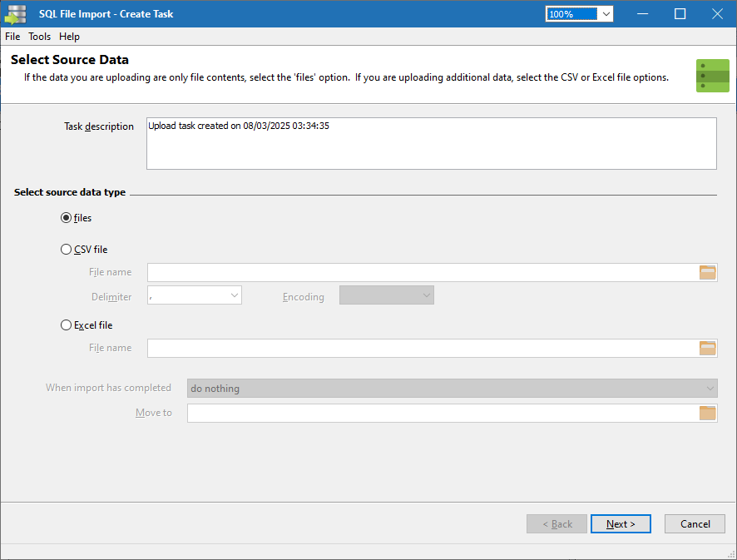Open the Help menu

(70, 37)
